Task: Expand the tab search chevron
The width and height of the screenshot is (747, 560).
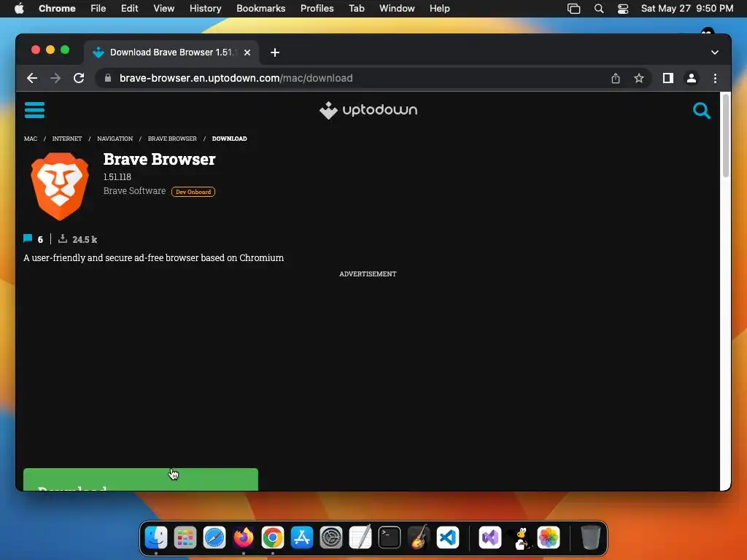Action: point(715,52)
